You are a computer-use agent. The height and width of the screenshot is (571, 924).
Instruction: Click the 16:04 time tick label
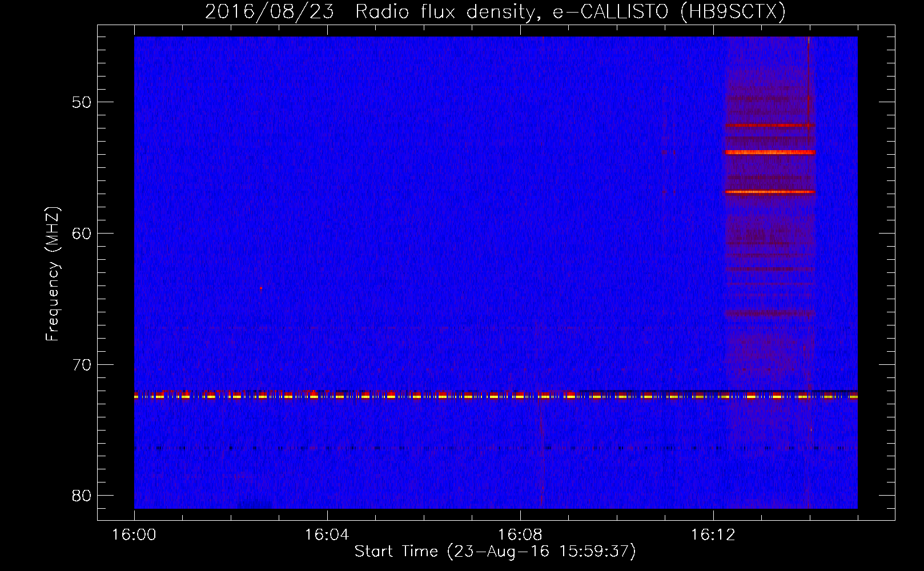tap(327, 535)
